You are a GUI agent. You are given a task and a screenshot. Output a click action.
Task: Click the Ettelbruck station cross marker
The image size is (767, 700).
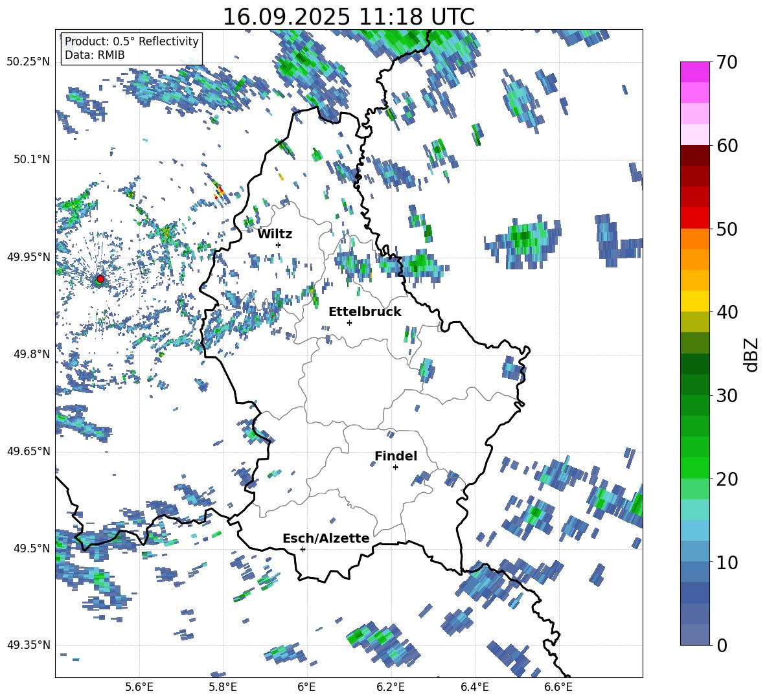point(349,322)
